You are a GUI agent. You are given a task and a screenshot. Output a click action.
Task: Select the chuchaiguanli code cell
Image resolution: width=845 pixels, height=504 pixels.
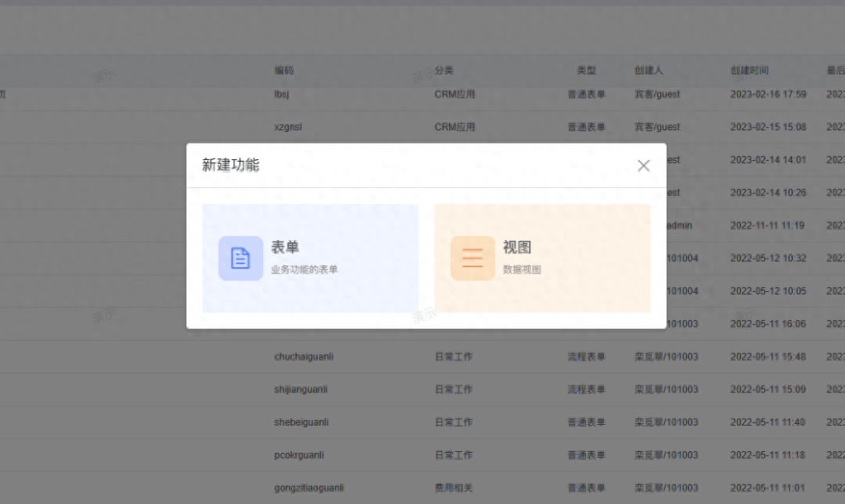pyautogui.click(x=304, y=356)
